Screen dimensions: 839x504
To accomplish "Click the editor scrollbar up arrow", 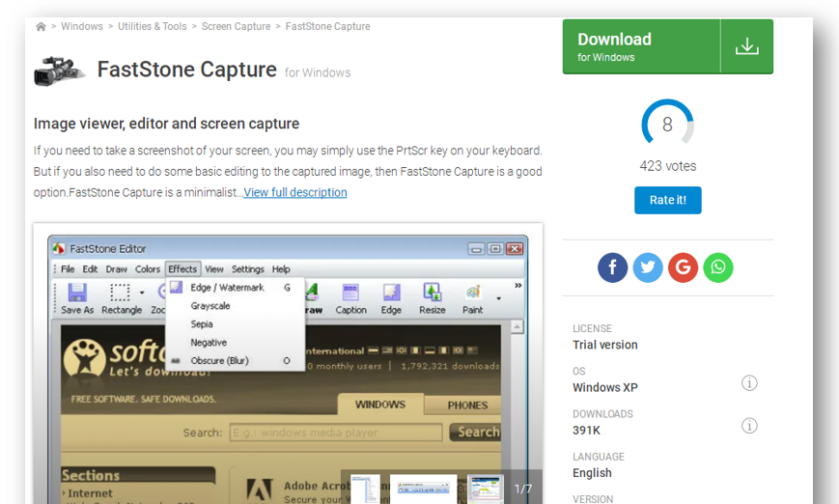I will pyautogui.click(x=517, y=327).
